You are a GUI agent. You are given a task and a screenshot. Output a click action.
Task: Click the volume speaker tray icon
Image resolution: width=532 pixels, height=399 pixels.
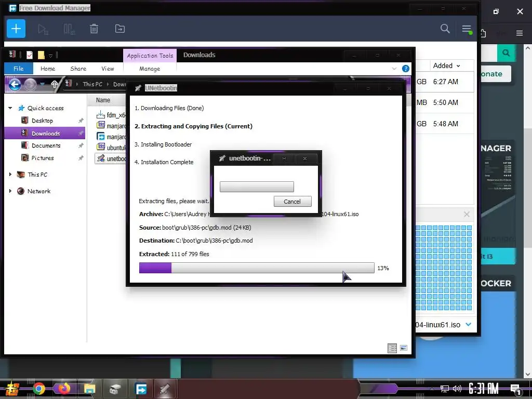[457, 389]
